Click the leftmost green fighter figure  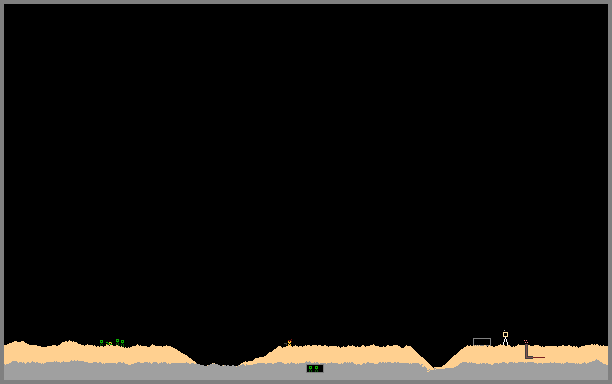coord(101,343)
